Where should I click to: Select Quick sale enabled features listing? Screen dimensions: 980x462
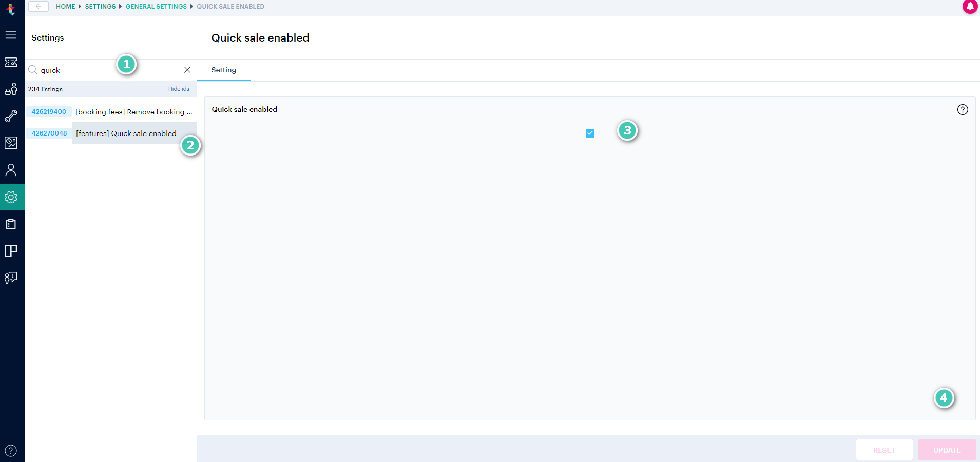(x=134, y=133)
